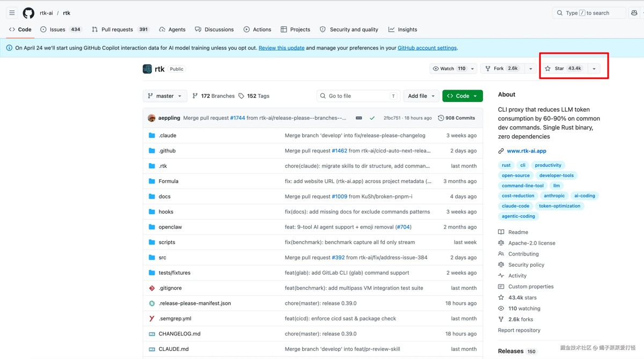Expand the Add file dropdown
This screenshot has height=359, width=644.
pyautogui.click(x=421, y=96)
